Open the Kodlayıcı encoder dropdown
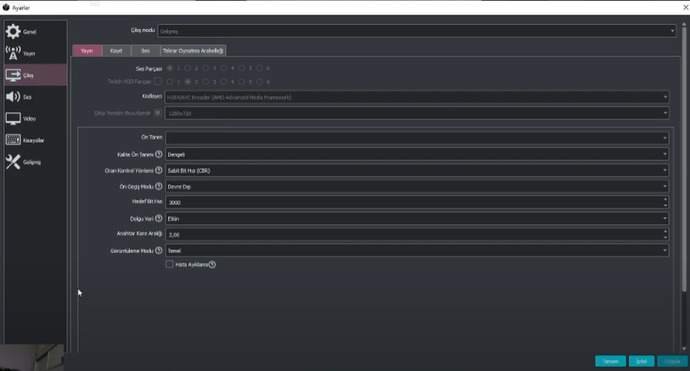Screen dimensions: 690x371 (x=417, y=97)
